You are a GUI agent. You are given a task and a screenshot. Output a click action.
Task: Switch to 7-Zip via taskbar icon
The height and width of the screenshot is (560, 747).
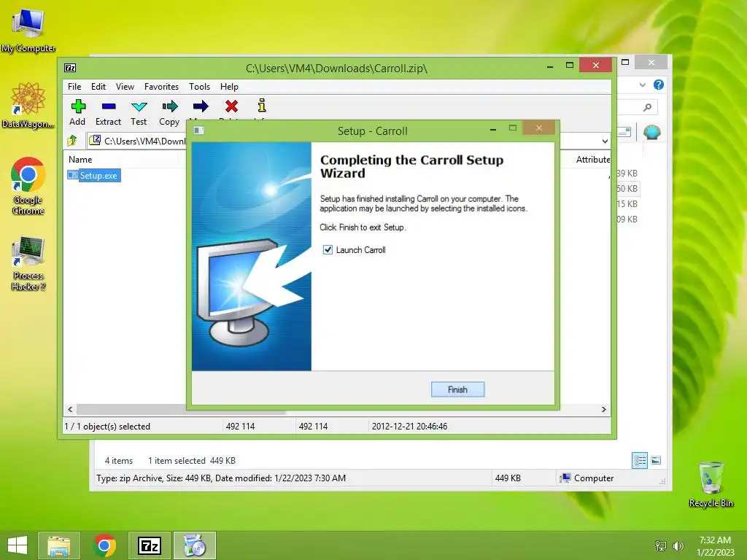click(x=150, y=545)
